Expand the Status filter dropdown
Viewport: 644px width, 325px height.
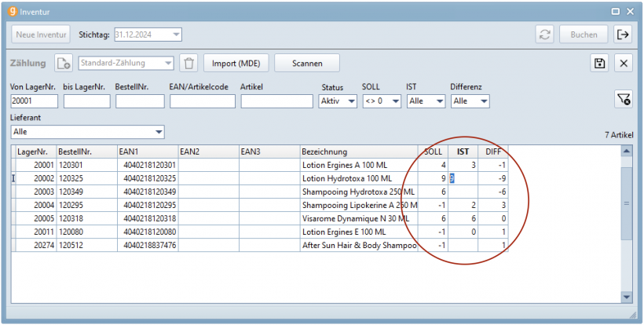point(351,101)
